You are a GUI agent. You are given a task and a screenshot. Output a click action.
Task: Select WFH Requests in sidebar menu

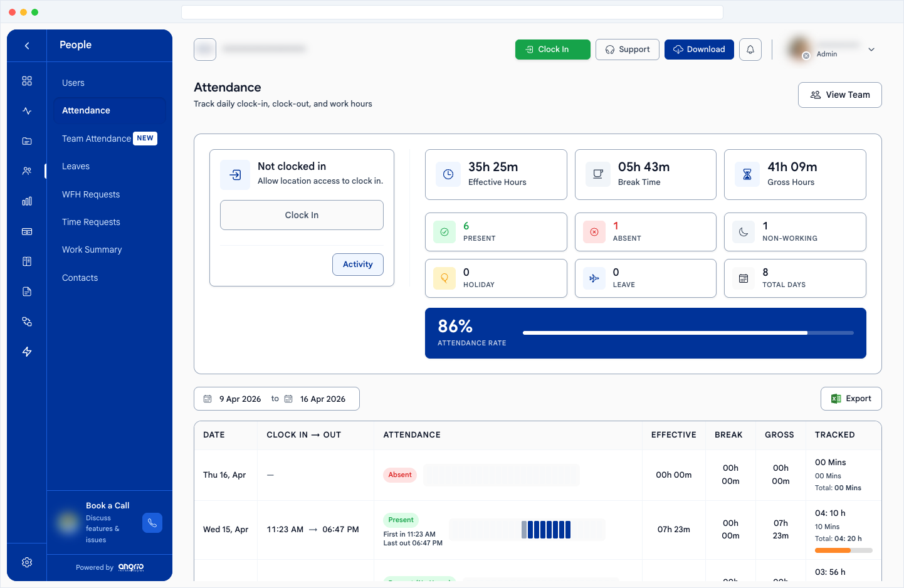91,194
